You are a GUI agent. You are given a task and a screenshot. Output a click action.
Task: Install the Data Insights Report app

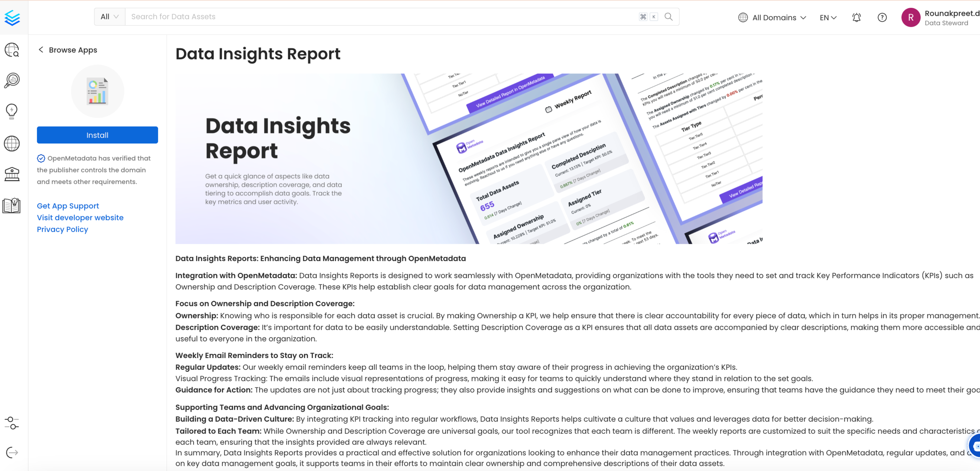(97, 135)
